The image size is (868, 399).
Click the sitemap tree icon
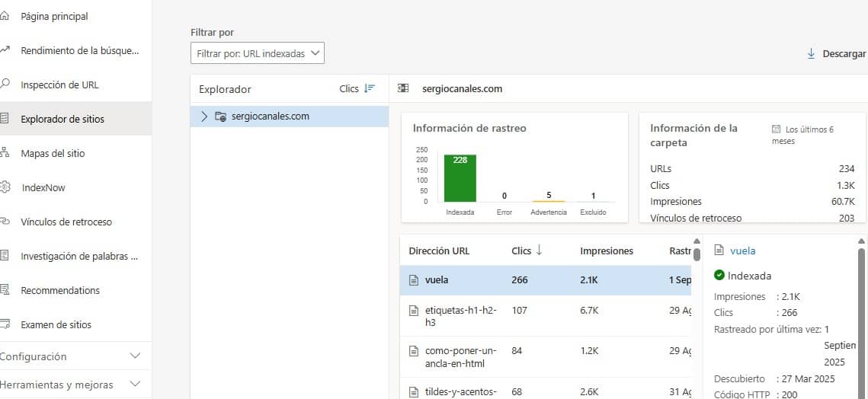coord(5,153)
